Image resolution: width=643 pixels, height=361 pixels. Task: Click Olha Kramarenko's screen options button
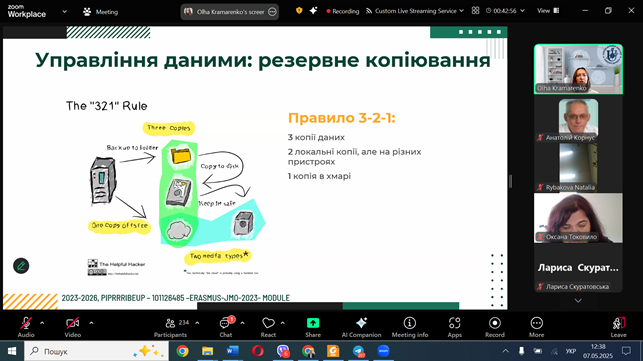[272, 12]
